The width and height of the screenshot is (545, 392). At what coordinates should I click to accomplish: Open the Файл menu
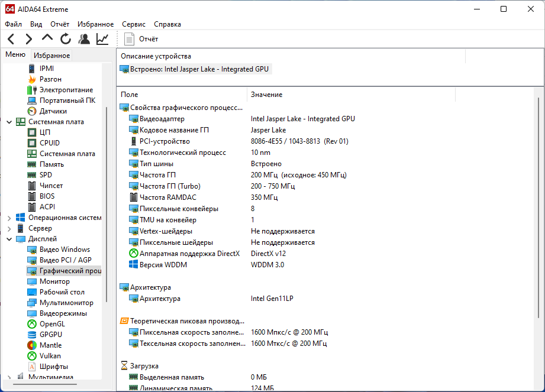(14, 24)
